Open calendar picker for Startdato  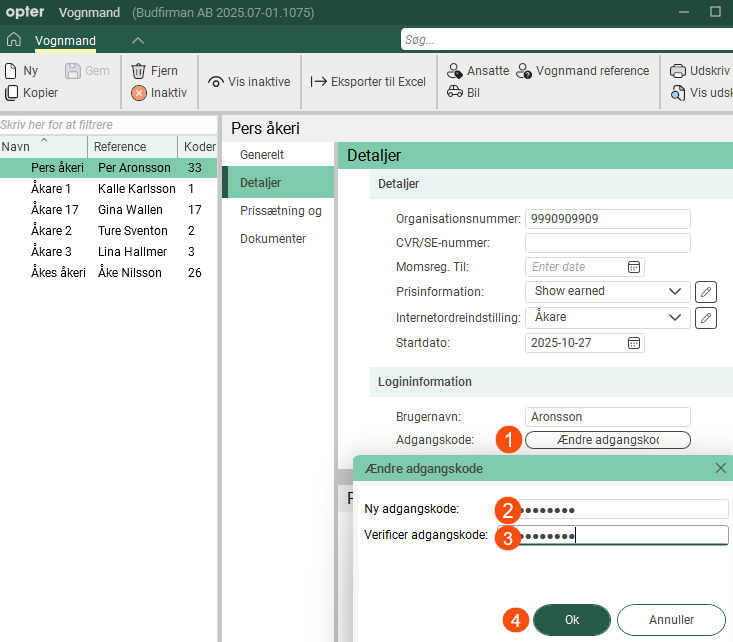click(x=634, y=343)
